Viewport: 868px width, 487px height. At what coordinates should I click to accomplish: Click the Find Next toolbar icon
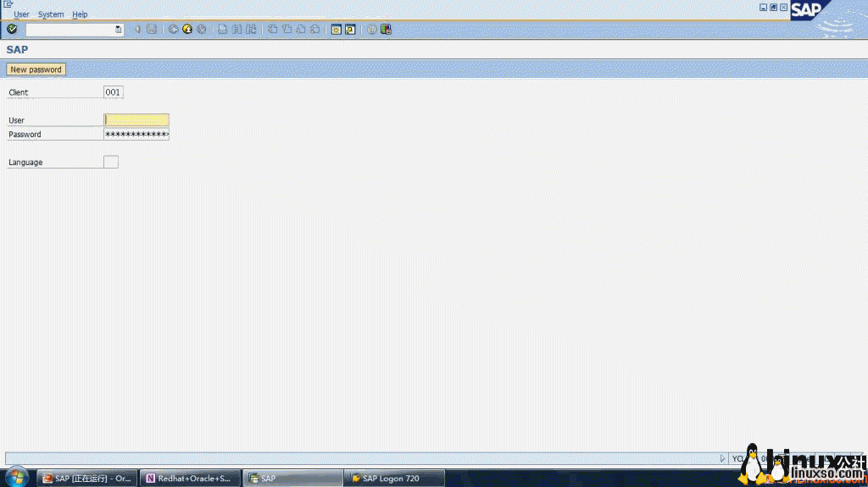tap(251, 30)
